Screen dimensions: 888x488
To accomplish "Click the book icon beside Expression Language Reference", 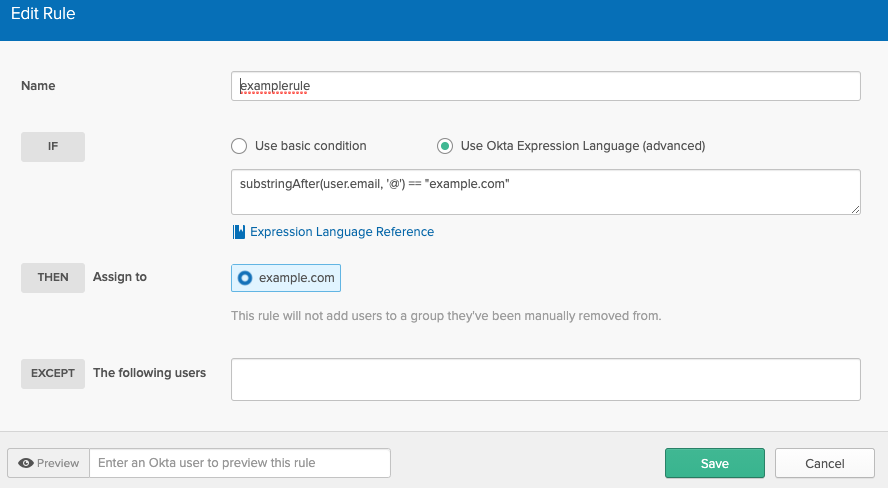I will (x=239, y=232).
